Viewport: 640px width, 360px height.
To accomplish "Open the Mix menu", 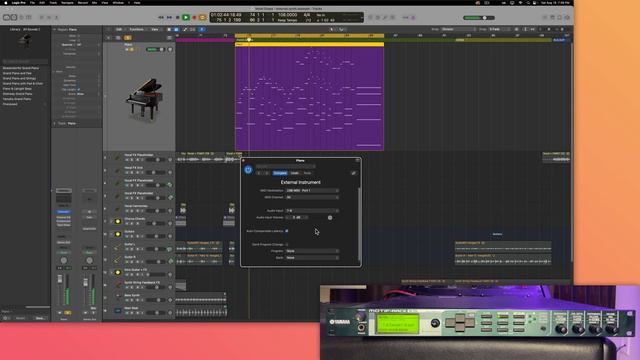I will pyautogui.click(x=95, y=2).
